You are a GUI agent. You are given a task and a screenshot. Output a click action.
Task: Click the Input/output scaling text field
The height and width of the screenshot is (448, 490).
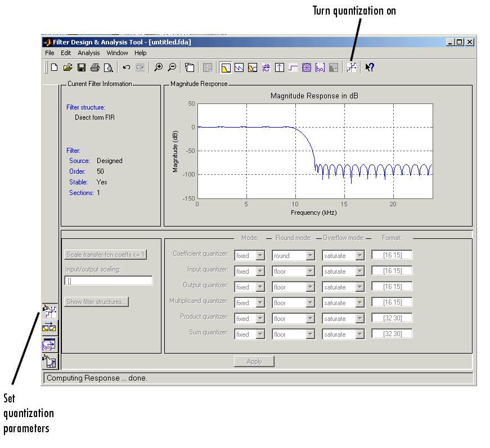109,280
